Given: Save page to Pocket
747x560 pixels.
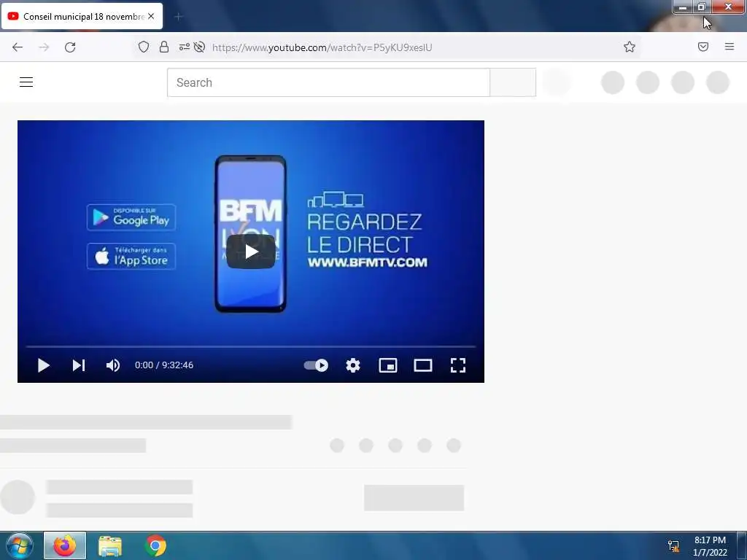Looking at the screenshot, I should [703, 47].
